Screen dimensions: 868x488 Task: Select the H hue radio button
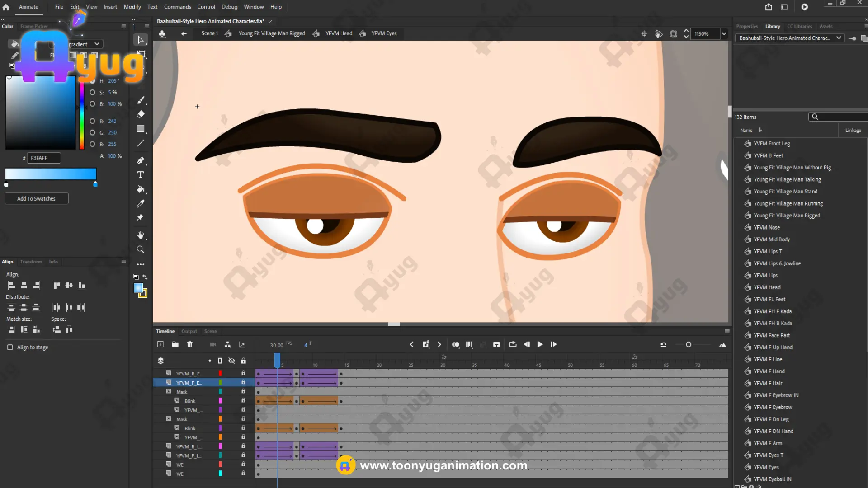pyautogui.click(x=93, y=81)
